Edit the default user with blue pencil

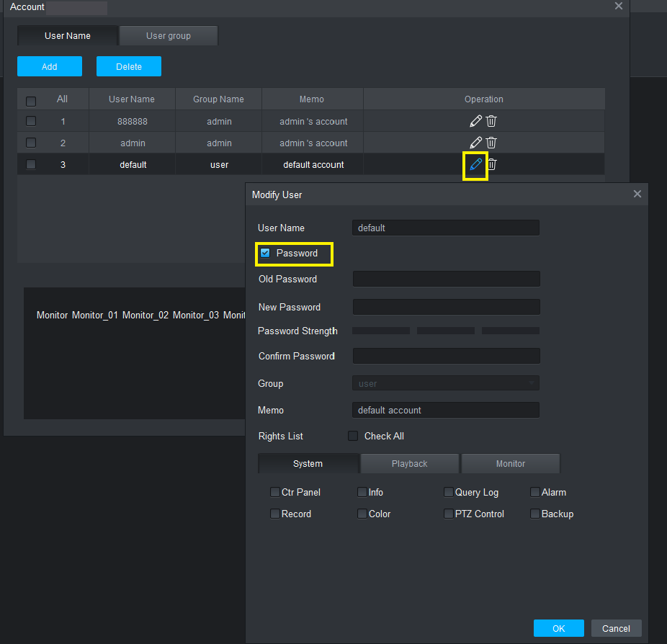click(x=475, y=165)
